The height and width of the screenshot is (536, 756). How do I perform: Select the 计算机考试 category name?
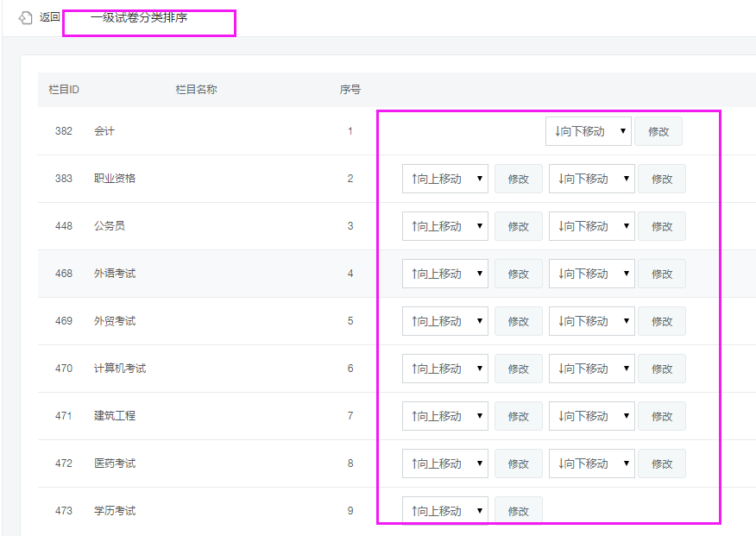pyautogui.click(x=120, y=369)
